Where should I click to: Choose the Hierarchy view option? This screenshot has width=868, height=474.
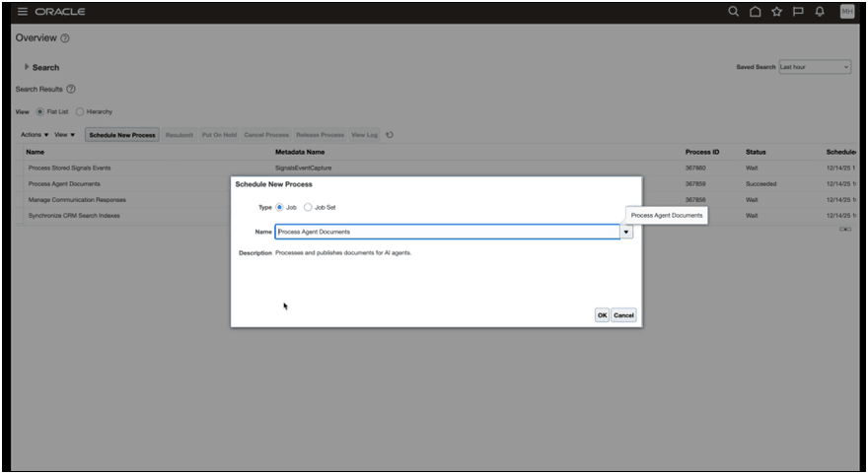(x=80, y=111)
